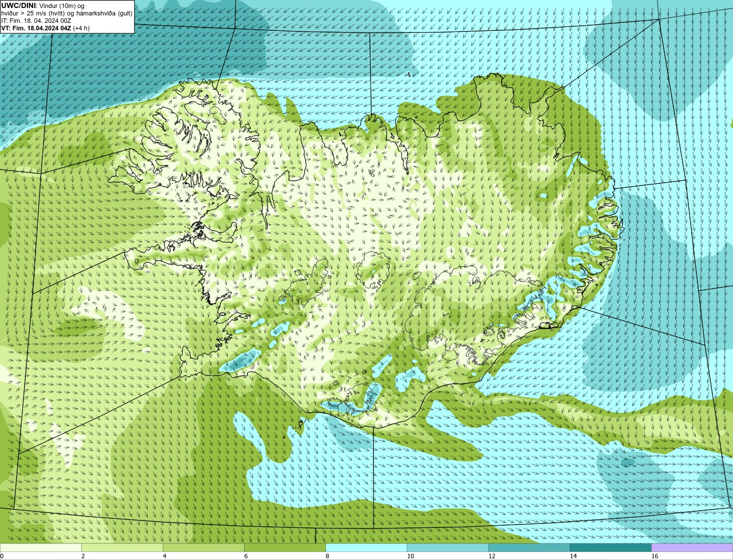Click the 4–6 m/s green legend swatch

coord(203,548)
